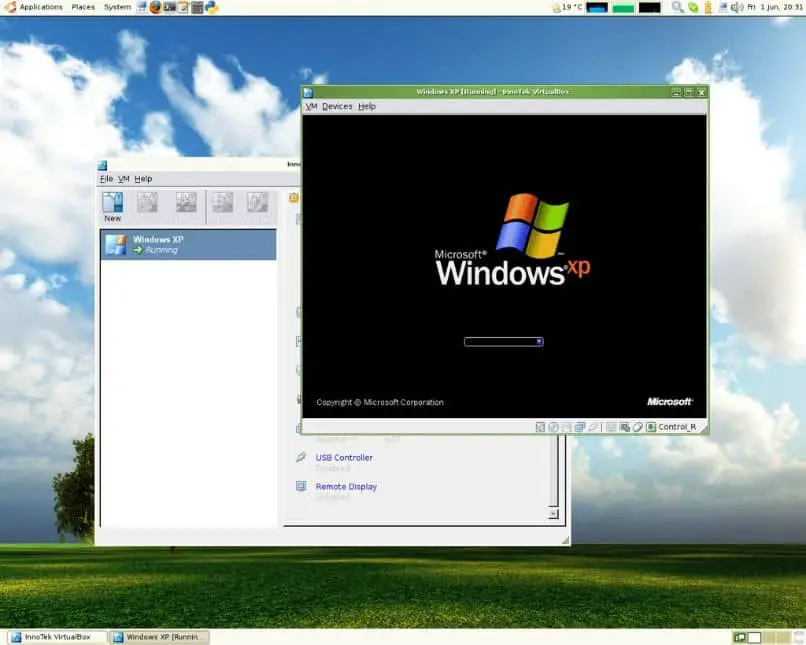Image resolution: width=806 pixels, height=645 pixels.
Task: Click the New virtual machine toolbar icon
Action: click(x=113, y=207)
